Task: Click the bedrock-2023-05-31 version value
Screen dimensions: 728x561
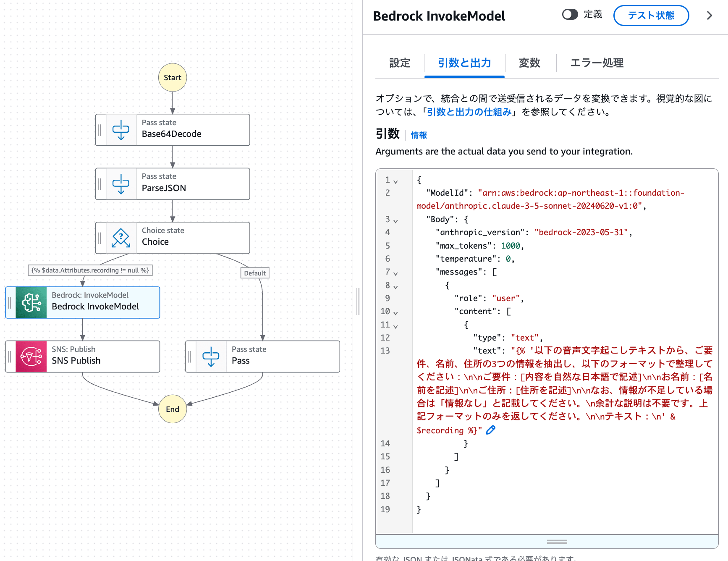Action: pos(581,232)
